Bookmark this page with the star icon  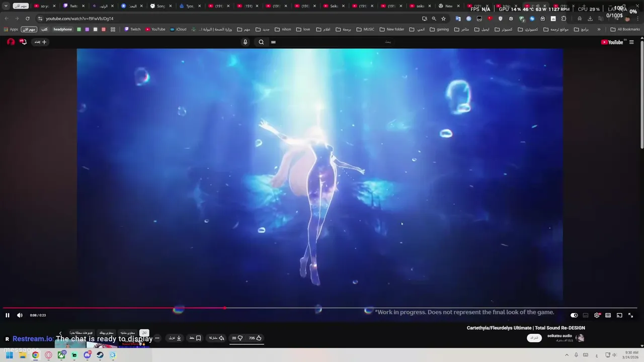click(443, 19)
